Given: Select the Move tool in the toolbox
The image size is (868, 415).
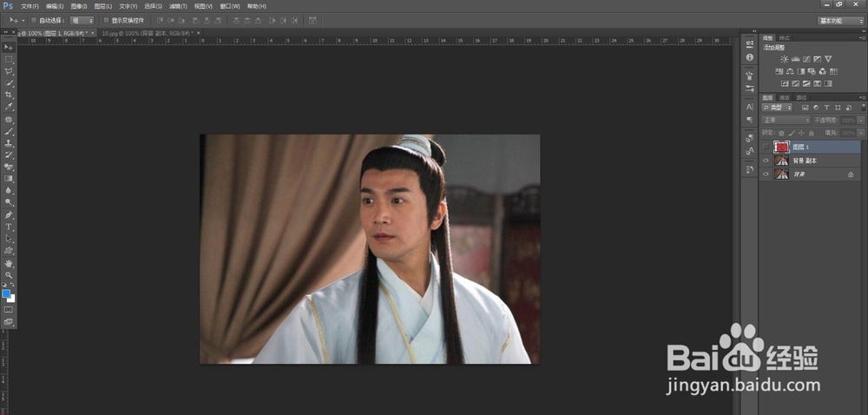Looking at the screenshot, I should point(9,48).
